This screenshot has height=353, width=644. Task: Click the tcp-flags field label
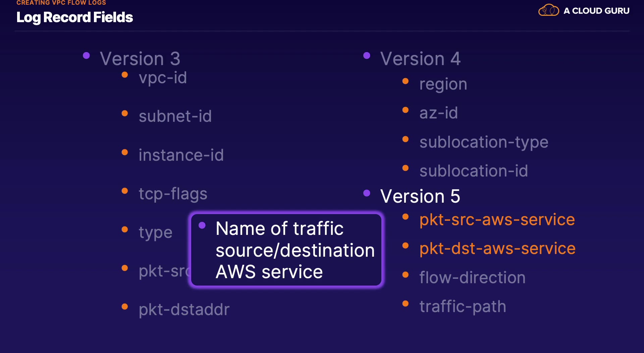173,194
